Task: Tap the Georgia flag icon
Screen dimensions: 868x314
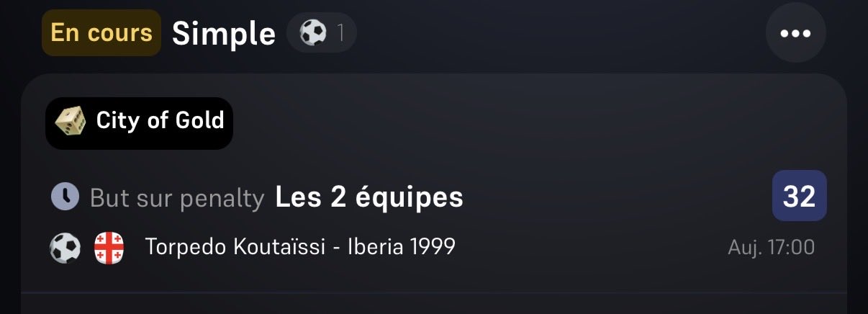Action: [109, 248]
